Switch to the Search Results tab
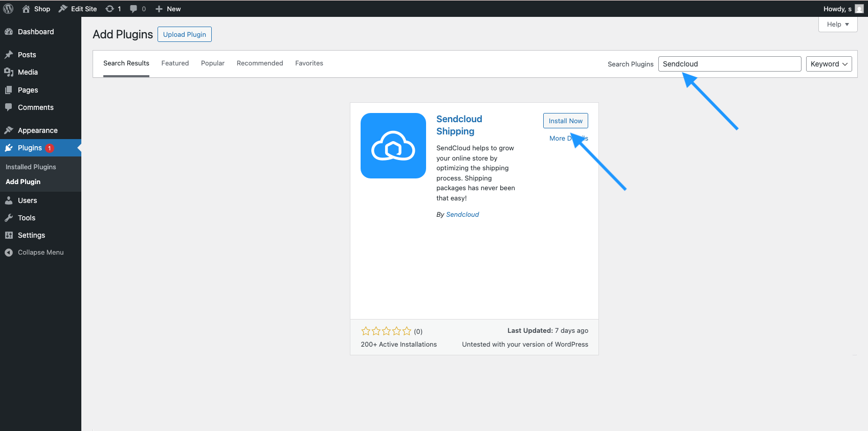Image resolution: width=868 pixels, height=431 pixels. tap(126, 63)
